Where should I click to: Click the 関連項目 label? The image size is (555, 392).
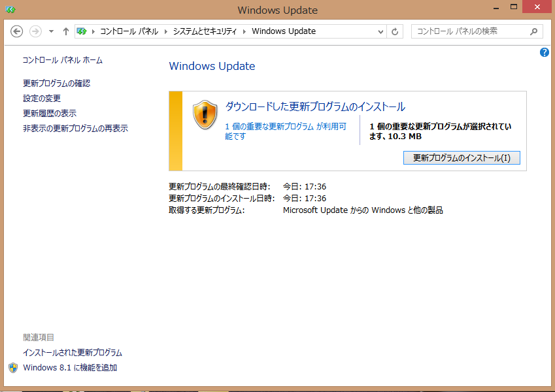[39, 338]
